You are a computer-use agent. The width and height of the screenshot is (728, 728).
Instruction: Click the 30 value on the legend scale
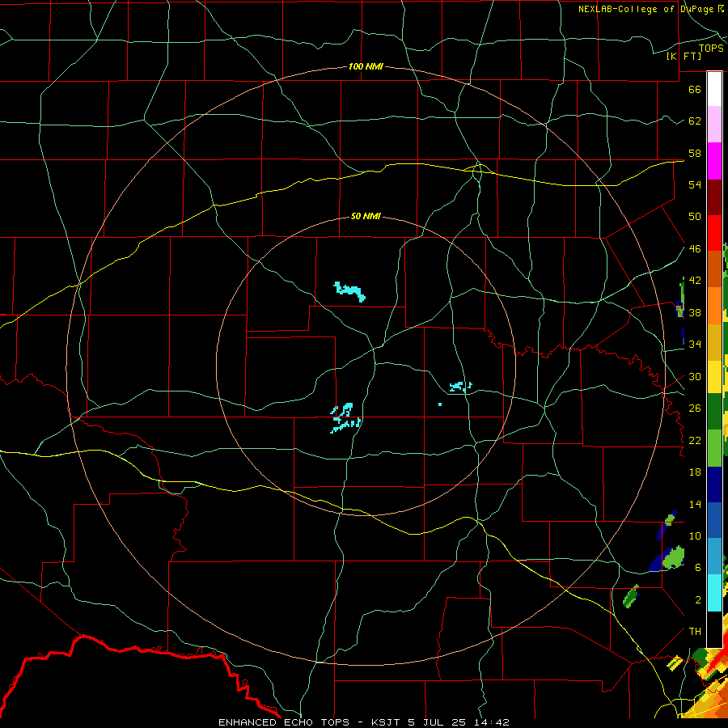tap(695, 376)
